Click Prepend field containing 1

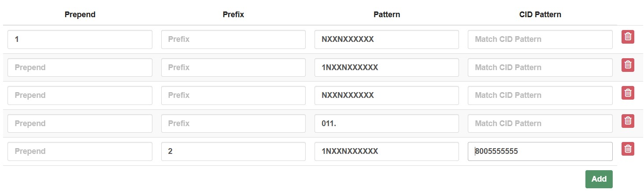pyautogui.click(x=80, y=39)
